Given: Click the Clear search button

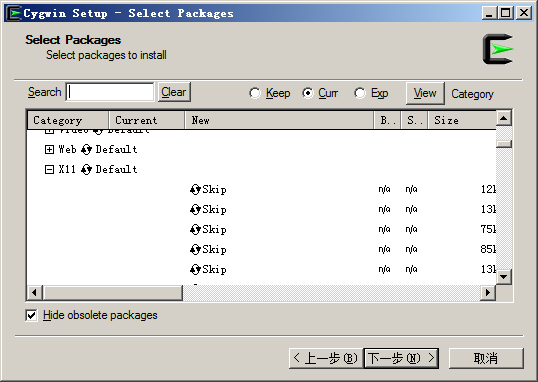Looking at the screenshot, I should [x=174, y=92].
